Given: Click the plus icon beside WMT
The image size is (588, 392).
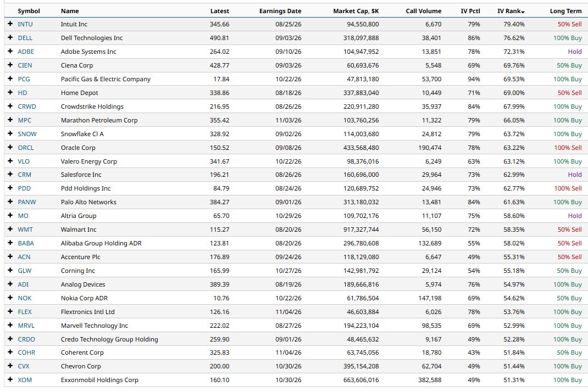Looking at the screenshot, I should point(10,229).
